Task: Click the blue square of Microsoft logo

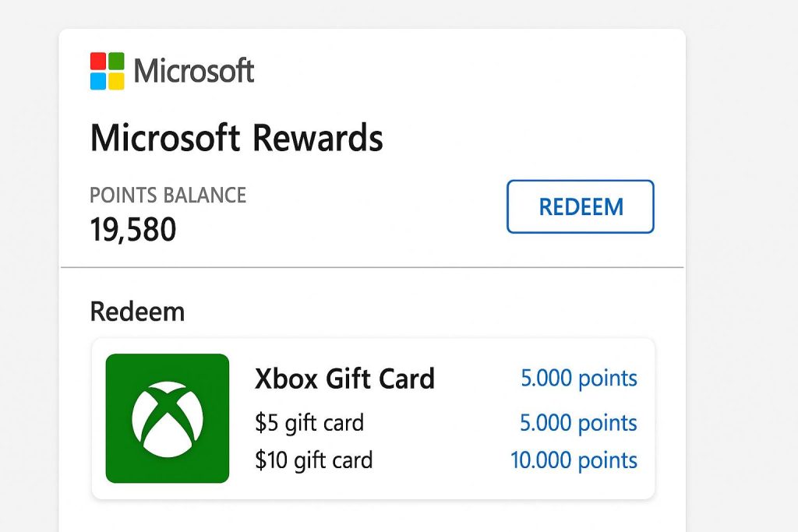Action: (98, 80)
